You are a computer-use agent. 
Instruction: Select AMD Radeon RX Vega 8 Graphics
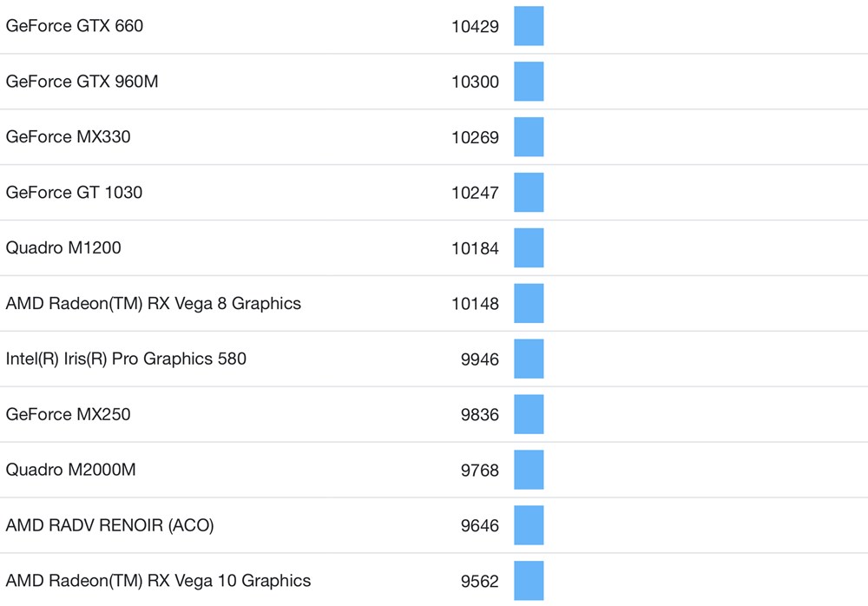click(x=154, y=303)
